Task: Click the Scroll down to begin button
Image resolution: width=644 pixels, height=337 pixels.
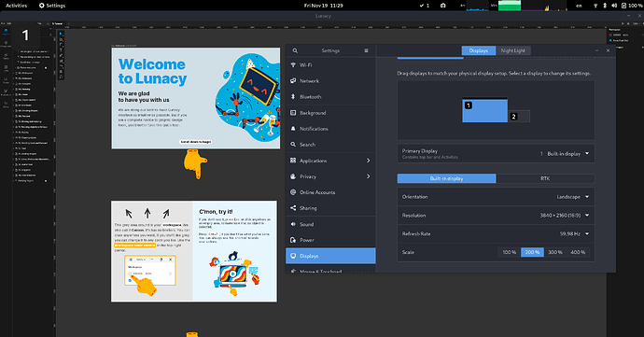Action: tap(196, 141)
